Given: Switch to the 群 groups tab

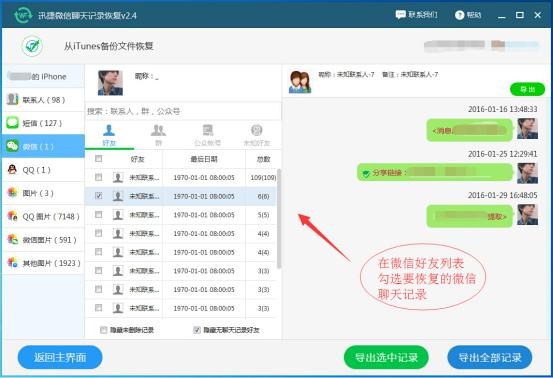Looking at the screenshot, I should click(158, 135).
